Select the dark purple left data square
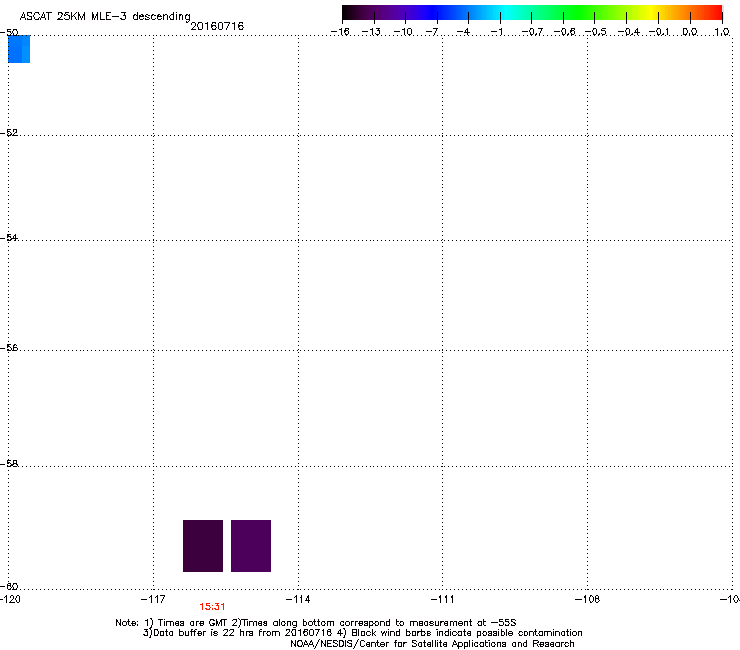Image resolution: width=740 pixels, height=650 pixels. (203, 546)
